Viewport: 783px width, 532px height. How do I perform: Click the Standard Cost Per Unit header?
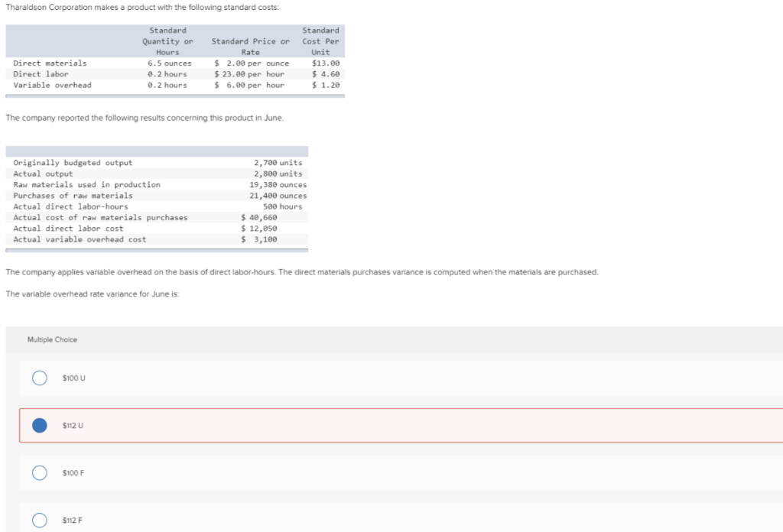(320, 41)
